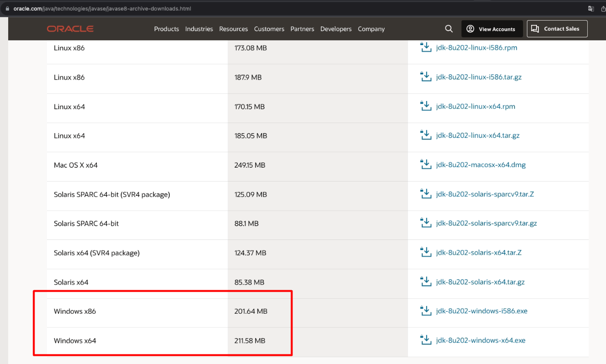The image size is (606, 364).
Task: Download jdk-8u202-solaris-x64.tar.gz link
Action: (480, 282)
